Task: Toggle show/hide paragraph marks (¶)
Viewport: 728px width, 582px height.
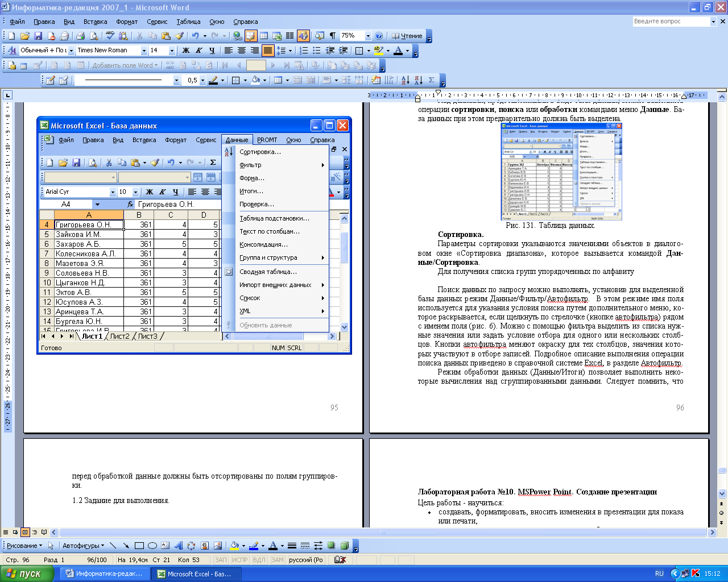Action: coord(333,36)
